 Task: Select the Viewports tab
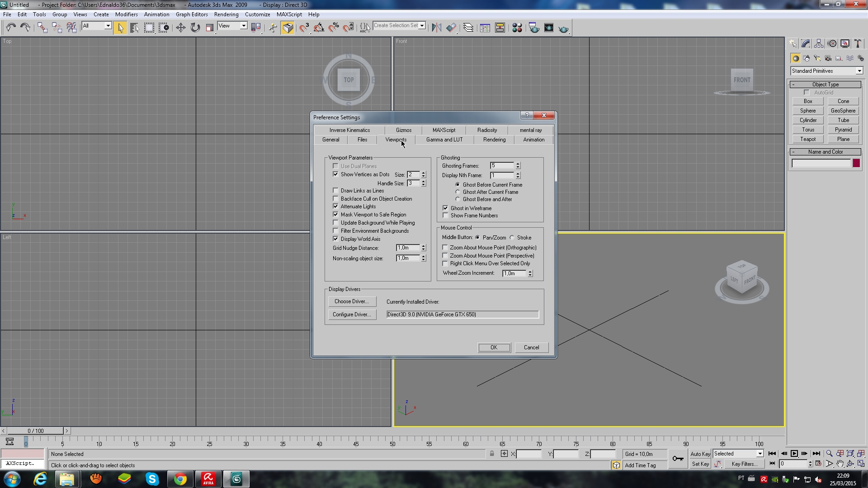pos(395,140)
